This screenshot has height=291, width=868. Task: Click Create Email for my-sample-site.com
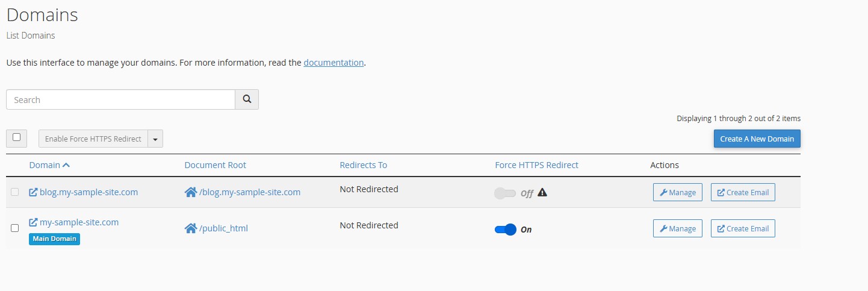(x=743, y=228)
